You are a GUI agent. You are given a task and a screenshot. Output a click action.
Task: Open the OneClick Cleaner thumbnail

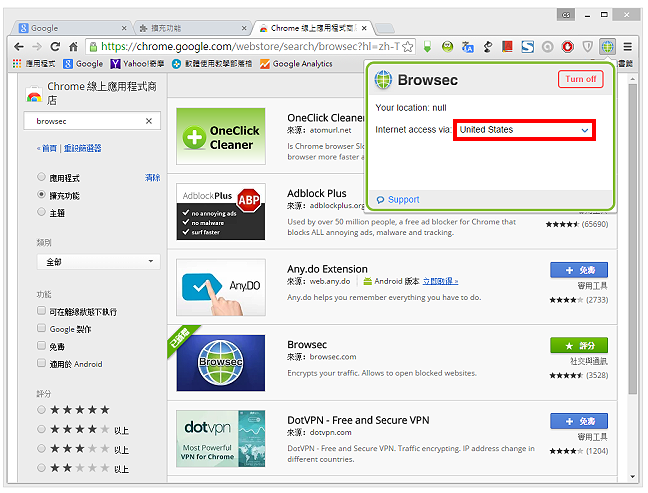[221, 136]
